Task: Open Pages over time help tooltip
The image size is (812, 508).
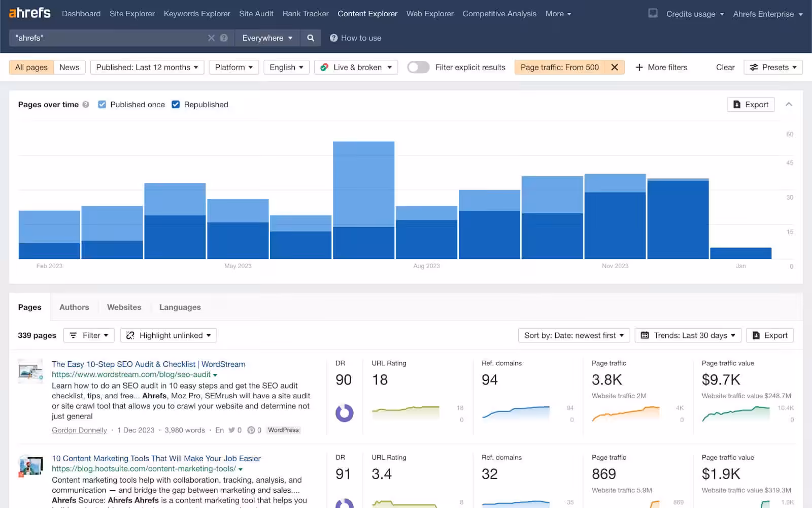Action: click(x=86, y=105)
